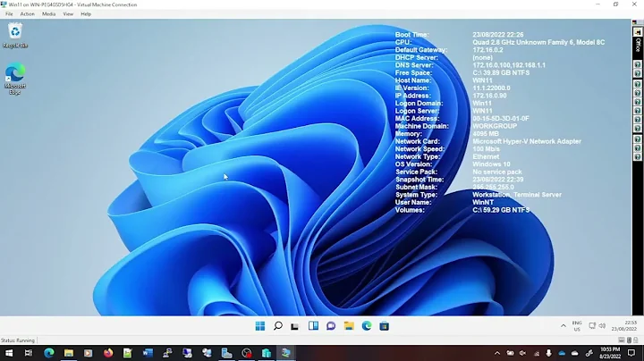Open the Media menu of VM Connection
644x361 pixels.
[48, 14]
